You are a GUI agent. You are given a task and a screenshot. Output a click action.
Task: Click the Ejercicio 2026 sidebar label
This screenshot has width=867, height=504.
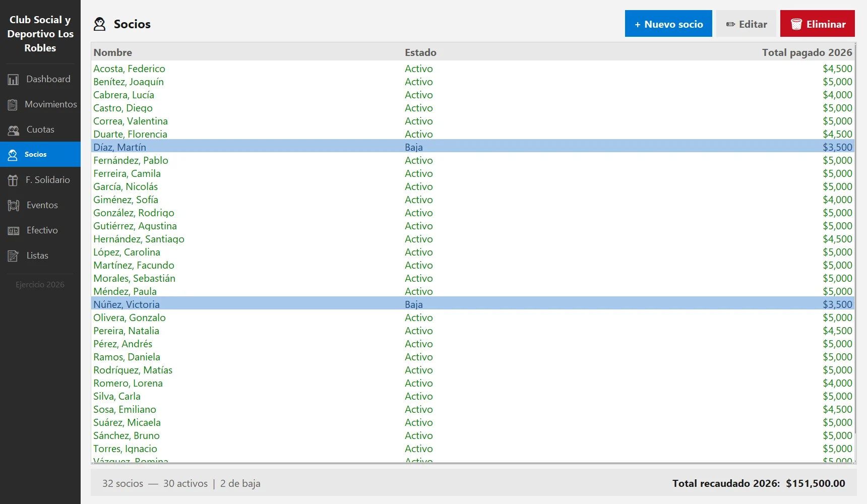click(40, 285)
